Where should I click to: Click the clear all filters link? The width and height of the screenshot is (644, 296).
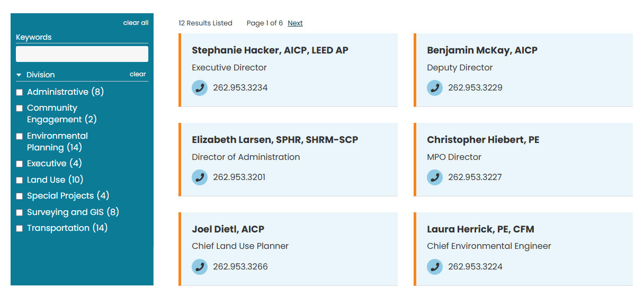pyautogui.click(x=136, y=23)
